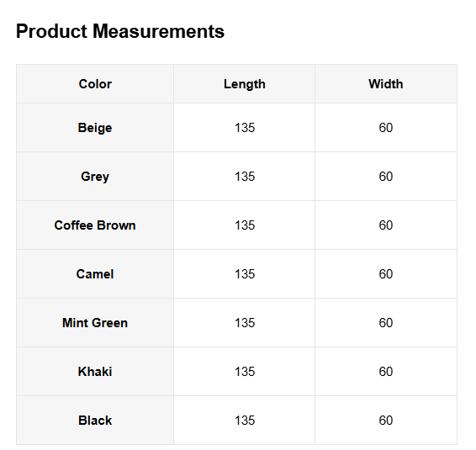The height and width of the screenshot is (450, 476).
Task: Click the Beige row label
Action: (x=95, y=128)
